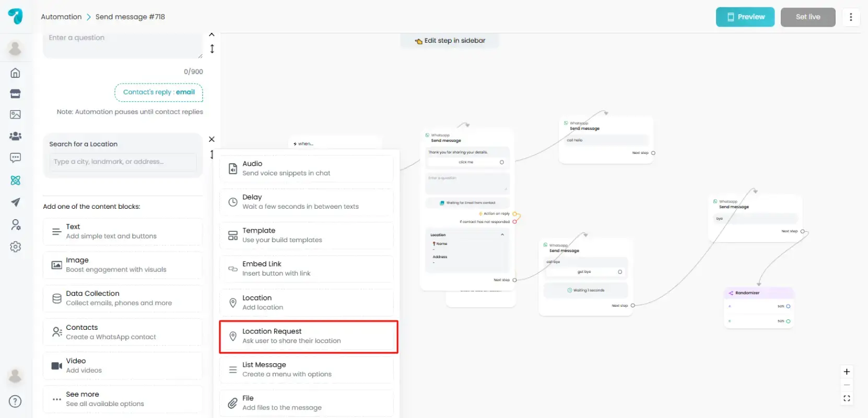Open the contacts group sidebar icon
Image resolution: width=868 pixels, height=418 pixels.
[15, 136]
